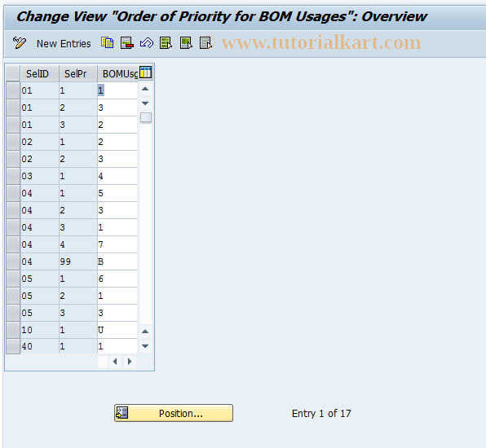This screenshot has width=486, height=448.
Task: Select row with SelID 04 SelPr 1
Action: (13, 193)
